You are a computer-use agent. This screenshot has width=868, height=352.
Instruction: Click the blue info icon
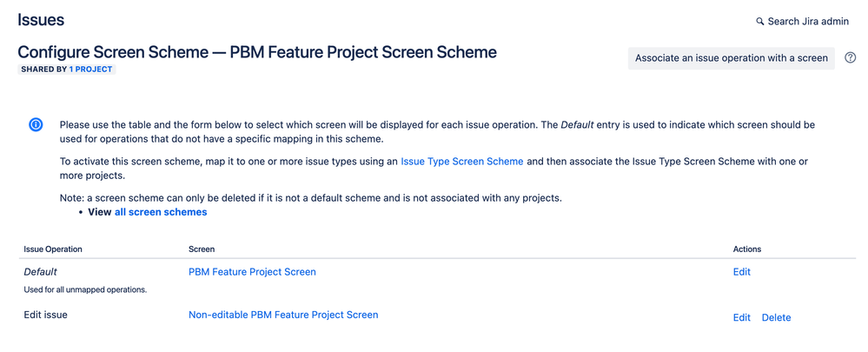(36, 125)
